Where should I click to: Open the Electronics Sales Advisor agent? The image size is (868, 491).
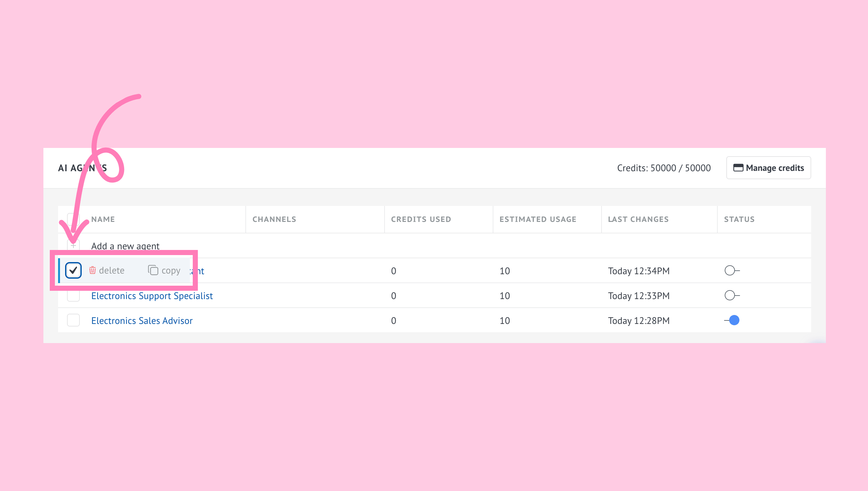click(x=142, y=320)
